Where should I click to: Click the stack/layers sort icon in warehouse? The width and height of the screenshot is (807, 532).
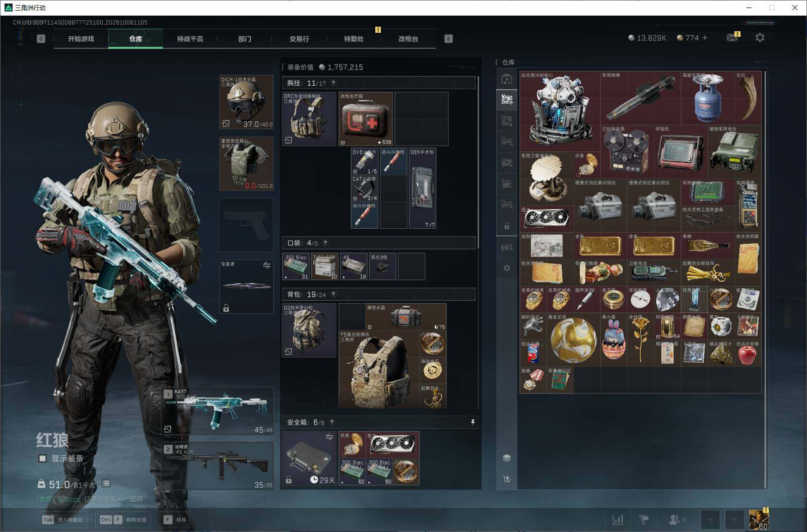(x=507, y=458)
